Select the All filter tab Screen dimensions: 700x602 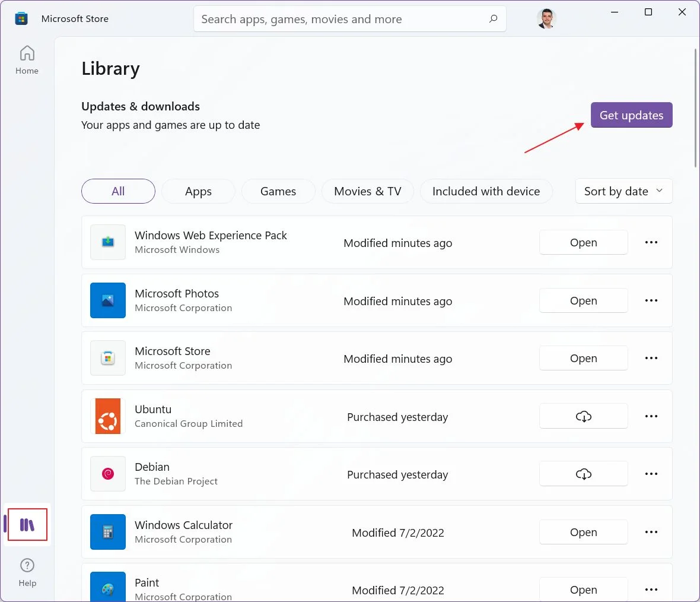pyautogui.click(x=118, y=191)
